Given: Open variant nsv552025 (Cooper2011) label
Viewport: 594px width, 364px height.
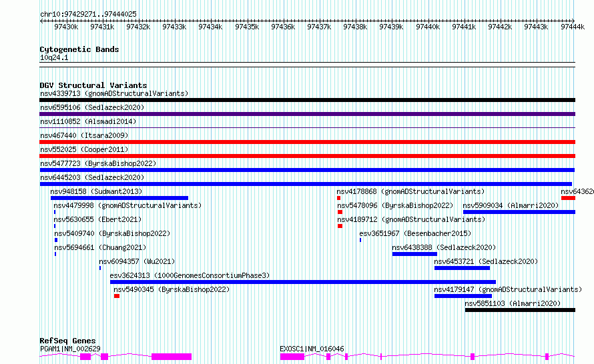Looking at the screenshot, I should click(84, 149).
